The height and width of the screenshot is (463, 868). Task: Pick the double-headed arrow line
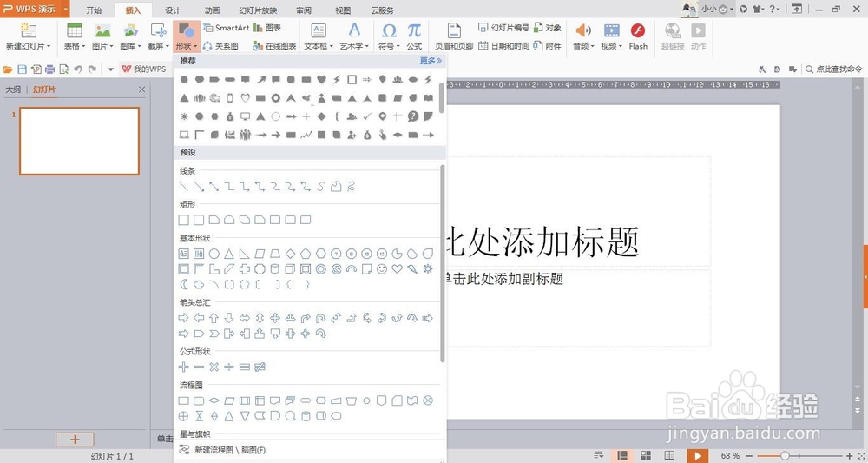(x=214, y=187)
